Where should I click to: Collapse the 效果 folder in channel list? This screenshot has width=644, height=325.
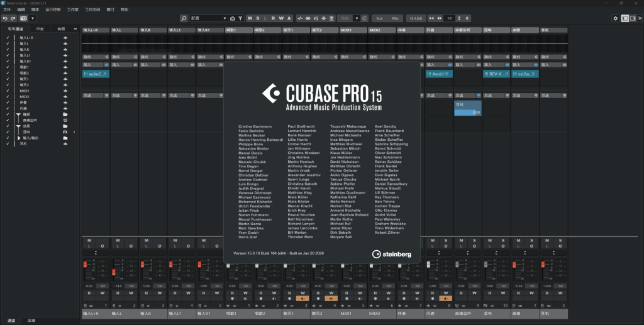click(18, 126)
